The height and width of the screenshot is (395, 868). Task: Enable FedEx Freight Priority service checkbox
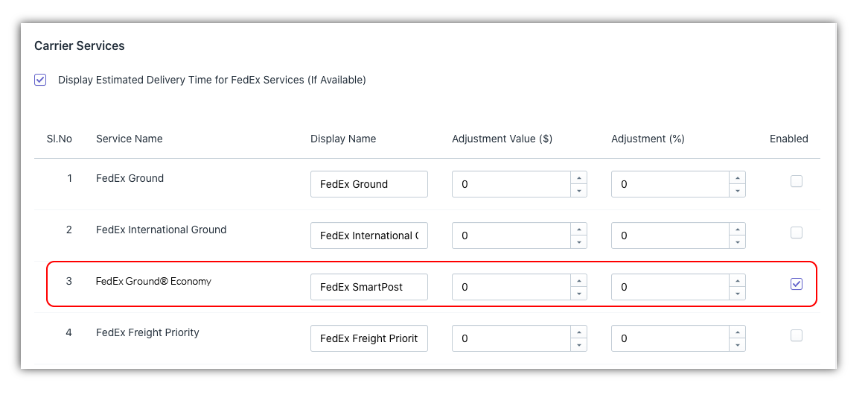[x=796, y=335]
